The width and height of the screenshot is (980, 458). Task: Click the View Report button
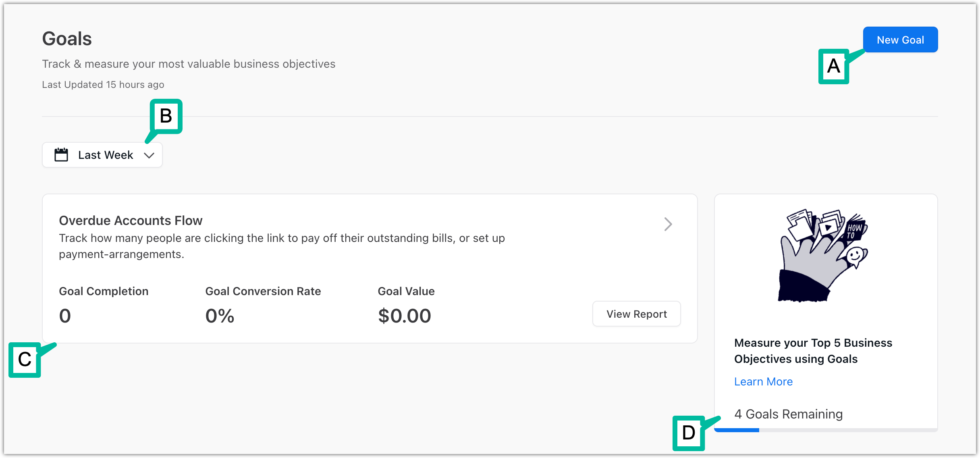coord(636,314)
